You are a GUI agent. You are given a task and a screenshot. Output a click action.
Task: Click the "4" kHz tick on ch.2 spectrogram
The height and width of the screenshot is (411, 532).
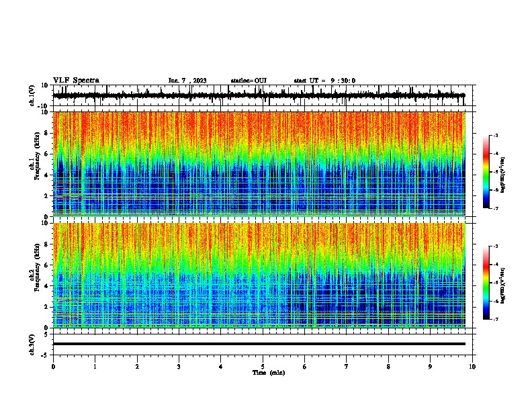[46, 286]
